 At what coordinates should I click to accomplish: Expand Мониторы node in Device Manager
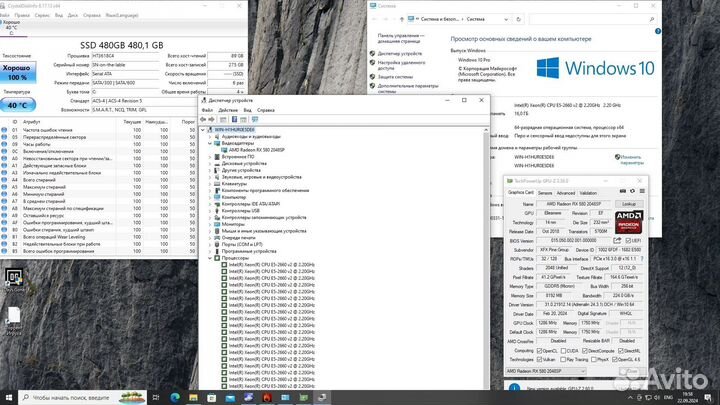click(x=210, y=224)
